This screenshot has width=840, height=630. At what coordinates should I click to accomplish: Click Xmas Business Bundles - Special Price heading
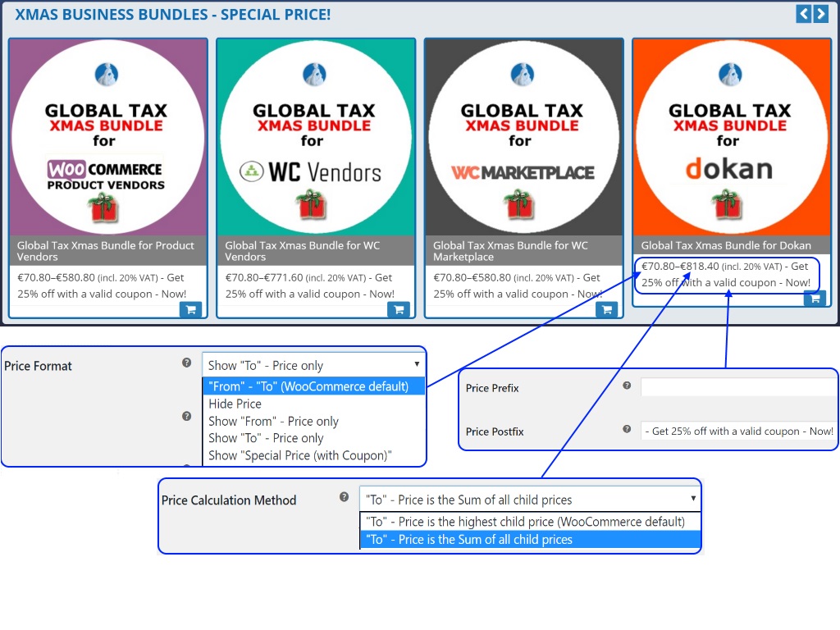point(172,15)
